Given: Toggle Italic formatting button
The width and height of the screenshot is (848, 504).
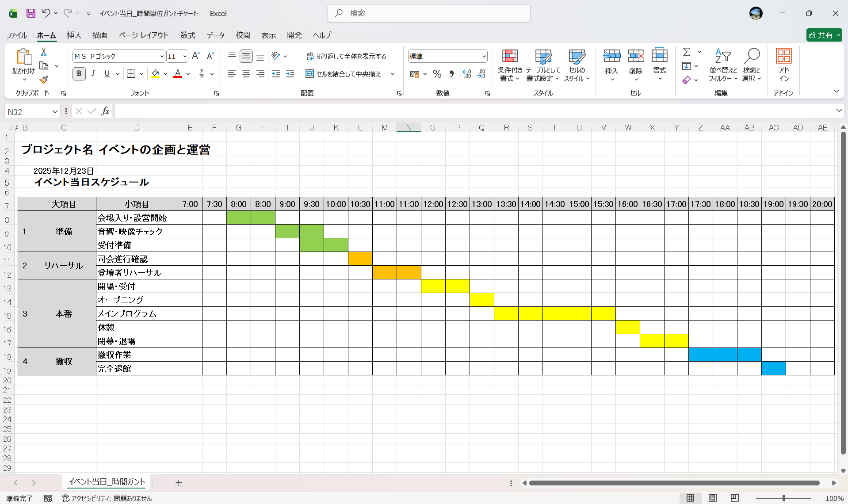Looking at the screenshot, I should click(x=93, y=74).
